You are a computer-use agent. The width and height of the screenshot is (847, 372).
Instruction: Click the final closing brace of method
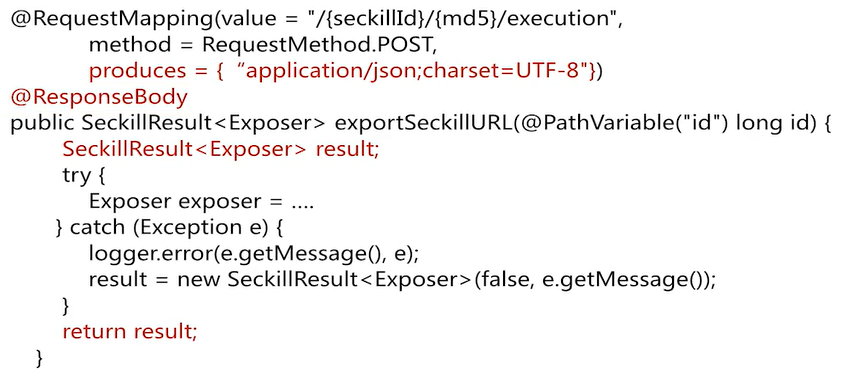click(x=39, y=357)
